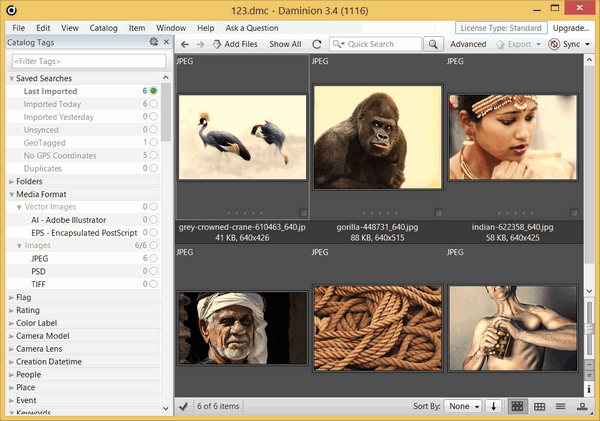This screenshot has width=600, height=421.
Task: Check the crane thumbnail's corner checkbox
Action: pyautogui.click(x=303, y=212)
